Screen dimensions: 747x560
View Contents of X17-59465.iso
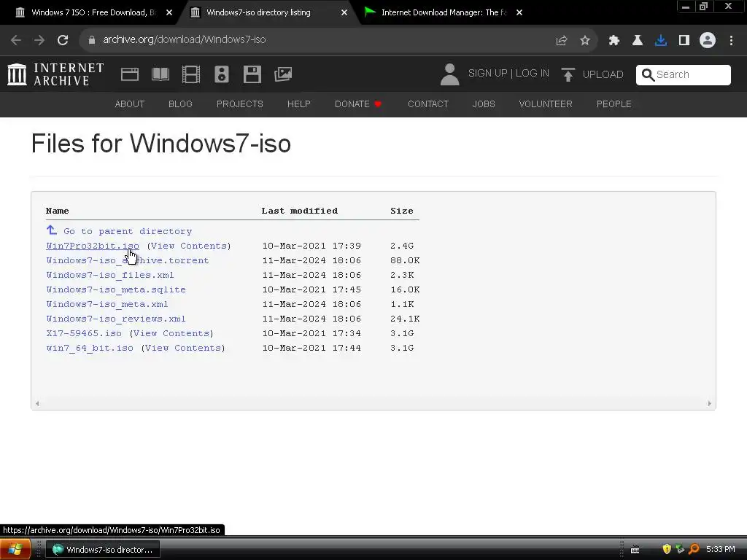click(x=171, y=333)
